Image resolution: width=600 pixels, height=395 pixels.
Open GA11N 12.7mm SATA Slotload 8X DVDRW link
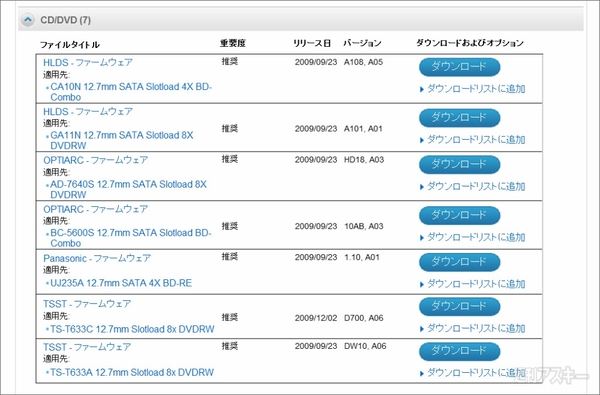coord(122,140)
